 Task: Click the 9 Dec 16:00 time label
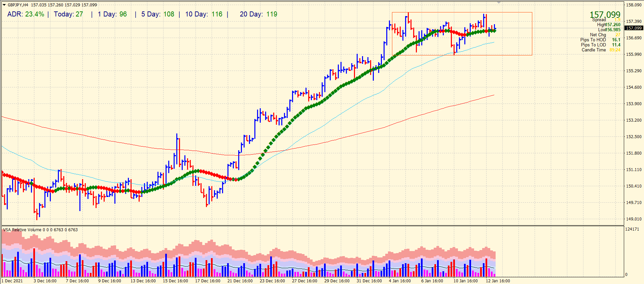(x=110, y=281)
